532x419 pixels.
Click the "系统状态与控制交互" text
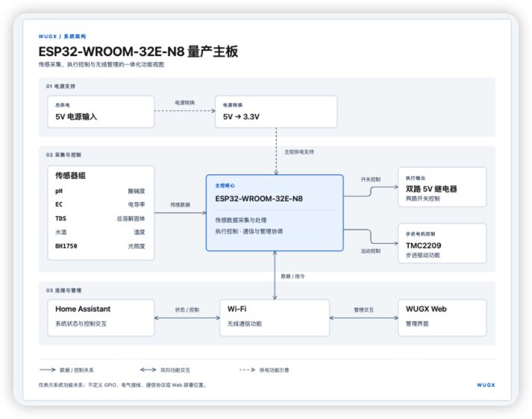81,324
